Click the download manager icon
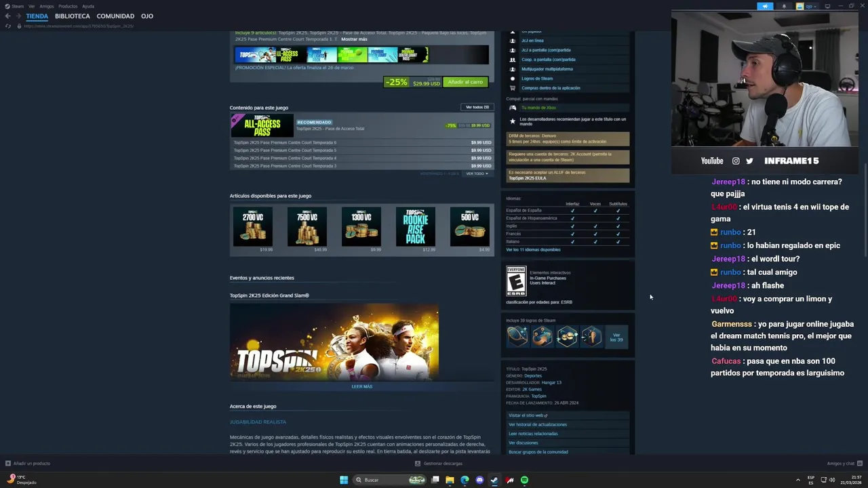Viewport: 868px width, 488px height. (418, 464)
